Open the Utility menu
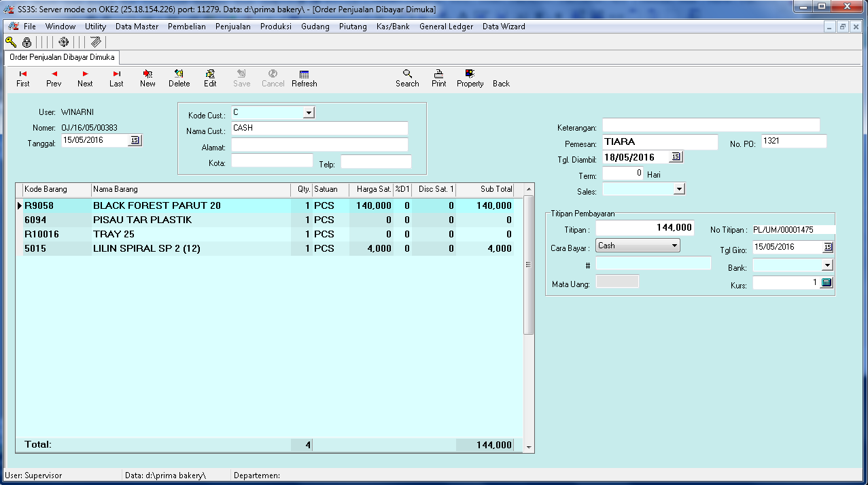The image size is (868, 485). [95, 27]
